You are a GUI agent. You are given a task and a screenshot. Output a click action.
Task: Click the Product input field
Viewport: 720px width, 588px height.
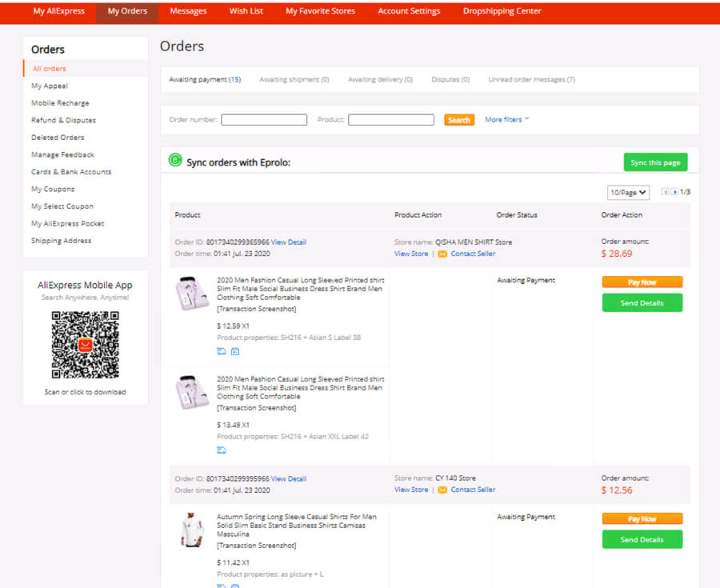pos(390,120)
